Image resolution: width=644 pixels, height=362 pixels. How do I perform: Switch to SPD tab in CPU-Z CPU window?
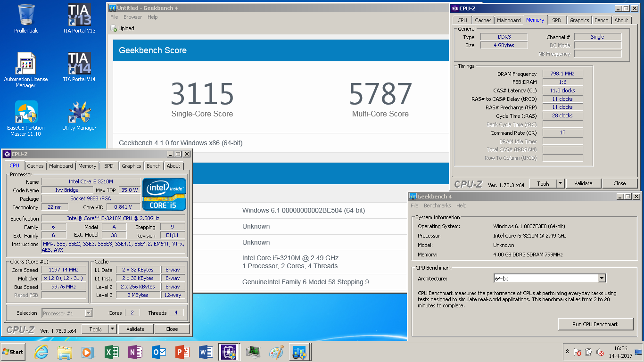pos(109,166)
